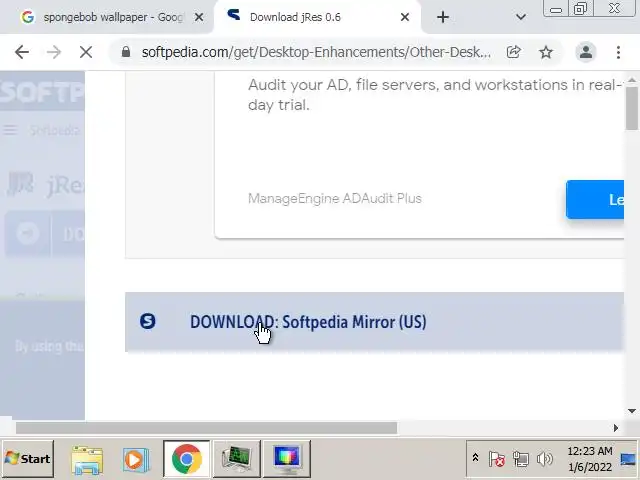Open Action Center flag icon

click(496, 459)
